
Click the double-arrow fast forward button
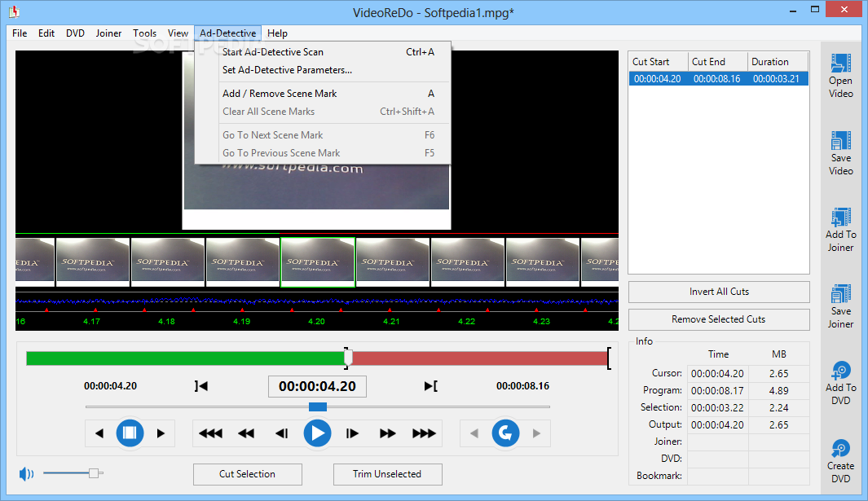pyautogui.click(x=387, y=433)
